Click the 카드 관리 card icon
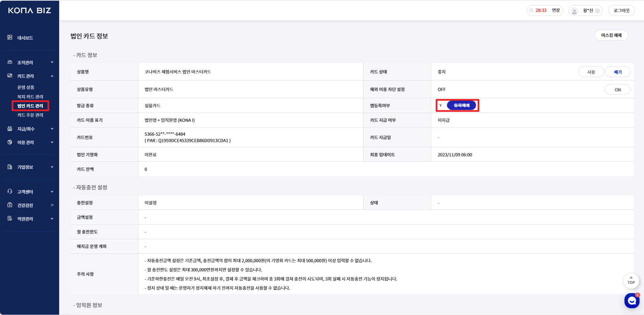The image size is (644, 315). pos(10,76)
